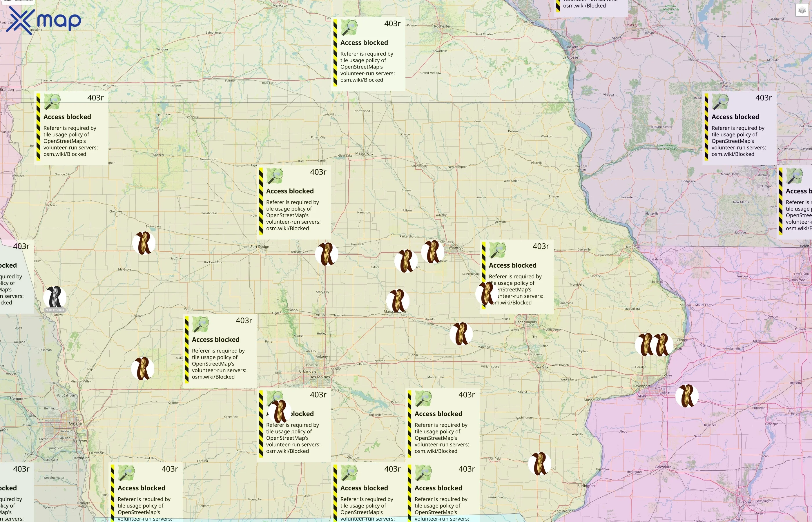The image size is (812, 522).
Task: Click the Pipestone town label
Action: tap(35, 30)
